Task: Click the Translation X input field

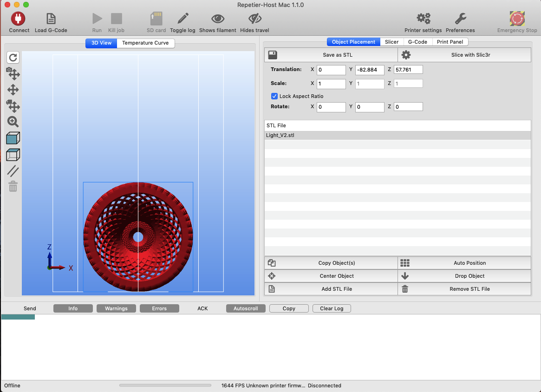Action: pos(331,70)
